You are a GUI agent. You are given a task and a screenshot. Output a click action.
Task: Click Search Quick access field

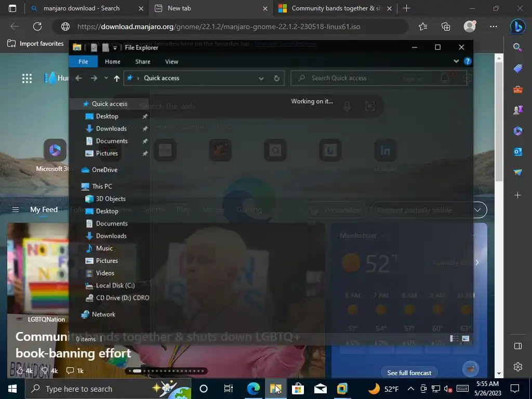tap(379, 78)
